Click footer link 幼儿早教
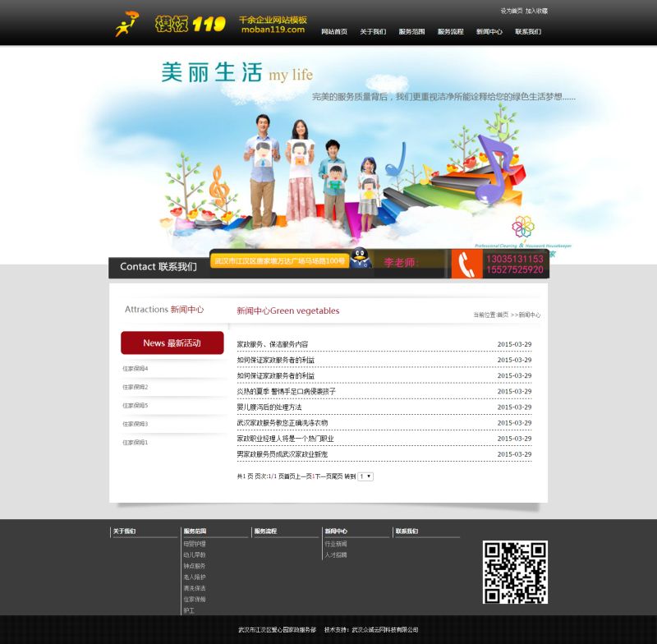Screen dimensions: 657x644 [x=195, y=554]
